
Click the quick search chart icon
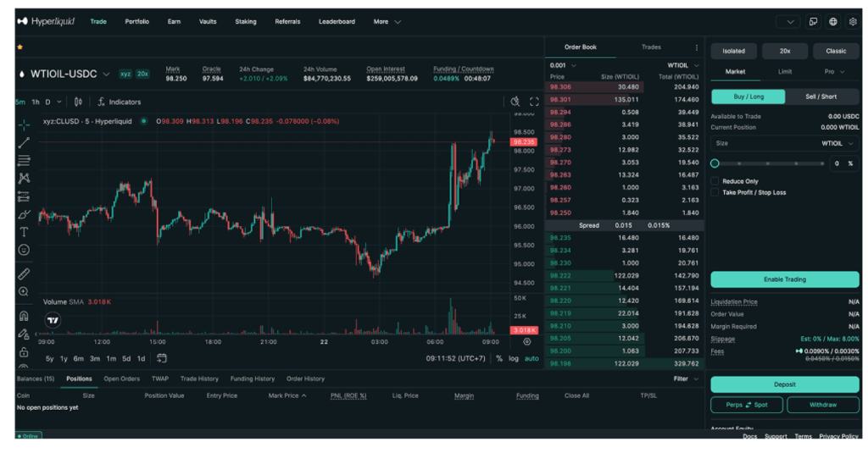point(515,102)
